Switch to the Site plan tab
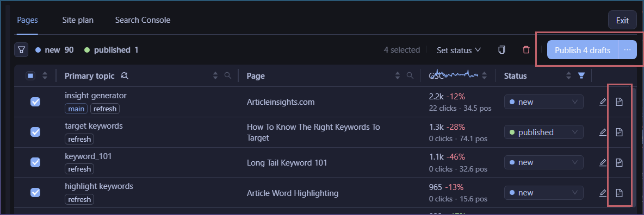The height and width of the screenshot is (215, 644). point(78,20)
